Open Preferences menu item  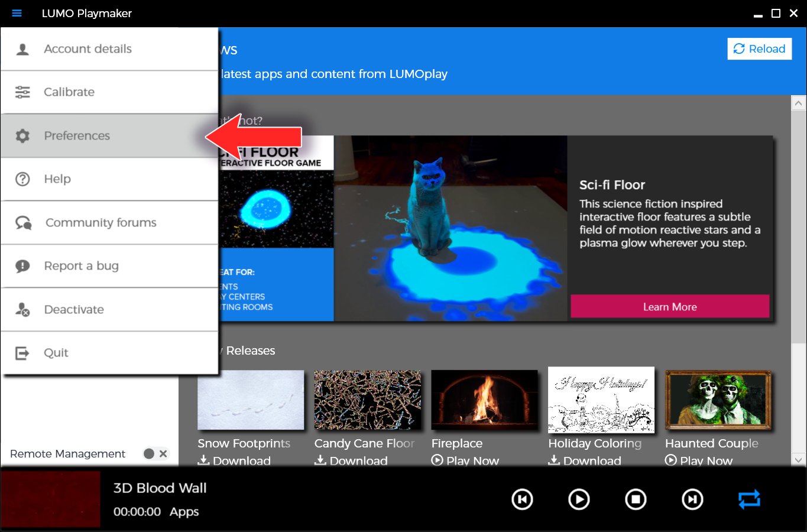109,135
